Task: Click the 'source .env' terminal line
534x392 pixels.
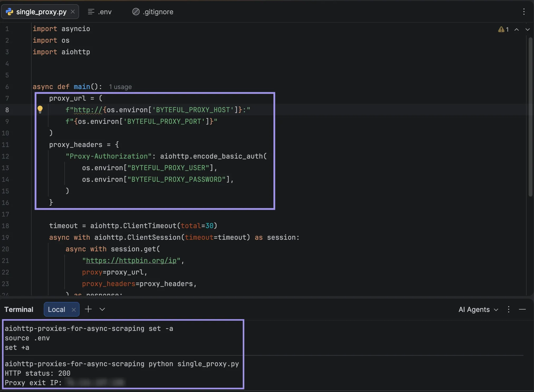Action: (27, 338)
